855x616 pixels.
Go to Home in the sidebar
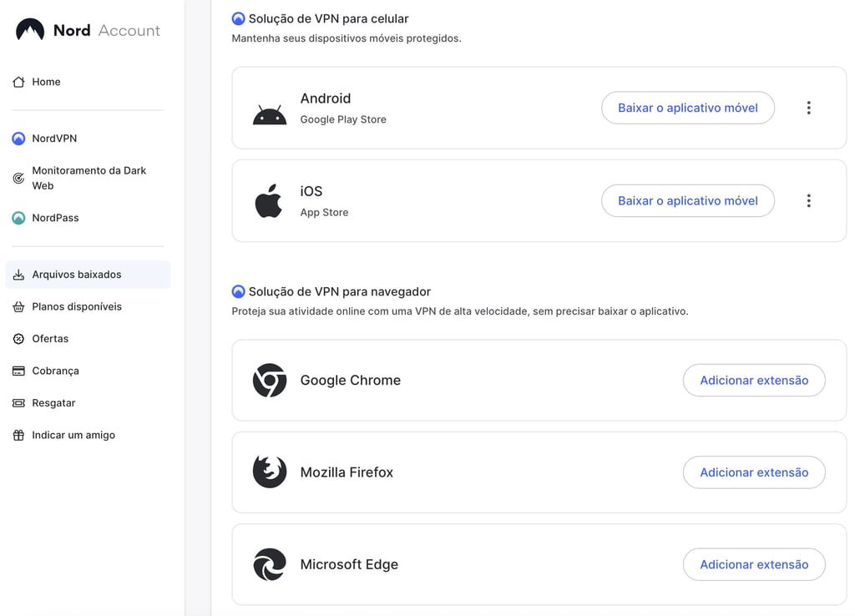88,82
